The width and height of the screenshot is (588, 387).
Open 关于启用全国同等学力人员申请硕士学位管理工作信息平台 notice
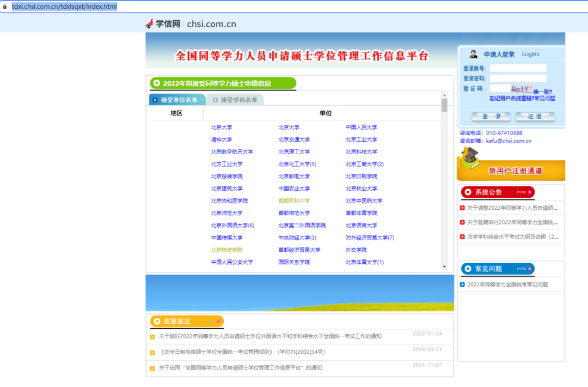(240, 368)
